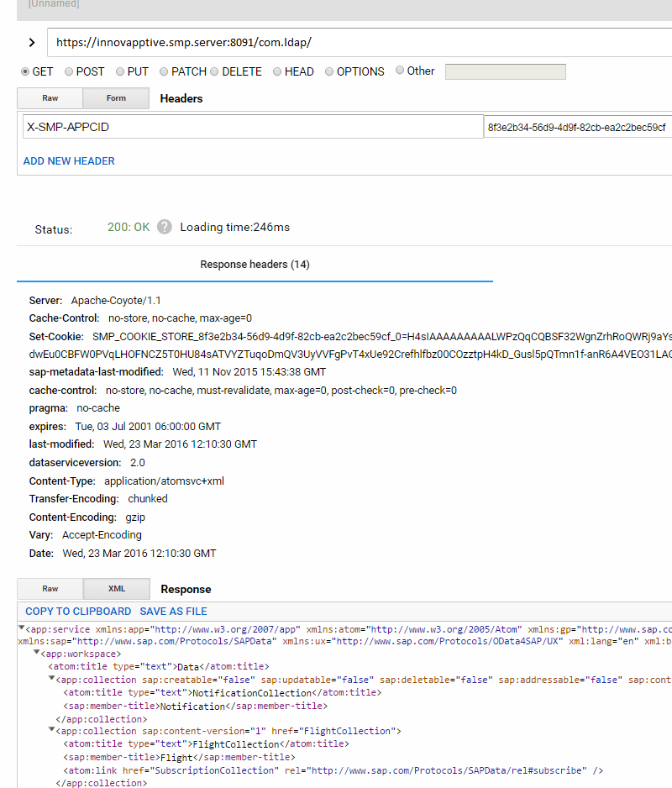
Task: Switch to the Raw request tab
Action: point(50,98)
